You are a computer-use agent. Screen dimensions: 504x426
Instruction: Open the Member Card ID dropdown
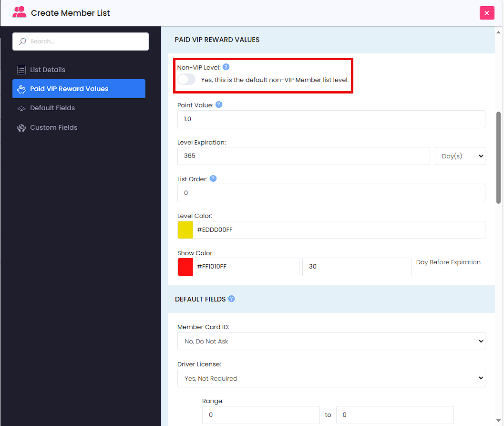tap(331, 341)
